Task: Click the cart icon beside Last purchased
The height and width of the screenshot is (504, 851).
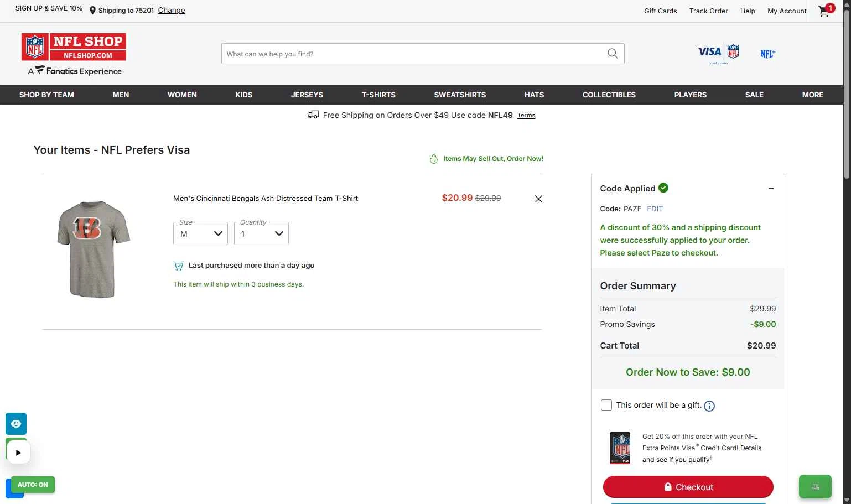Action: (178, 266)
